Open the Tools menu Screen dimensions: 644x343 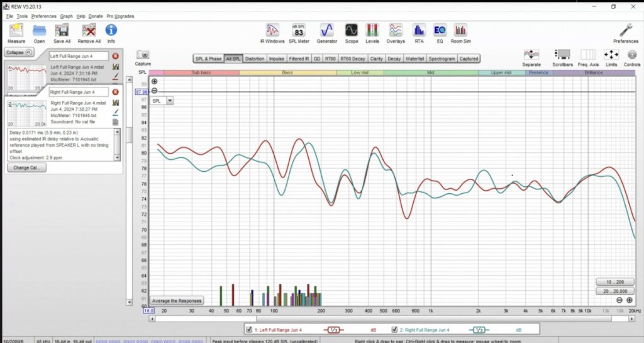point(22,16)
